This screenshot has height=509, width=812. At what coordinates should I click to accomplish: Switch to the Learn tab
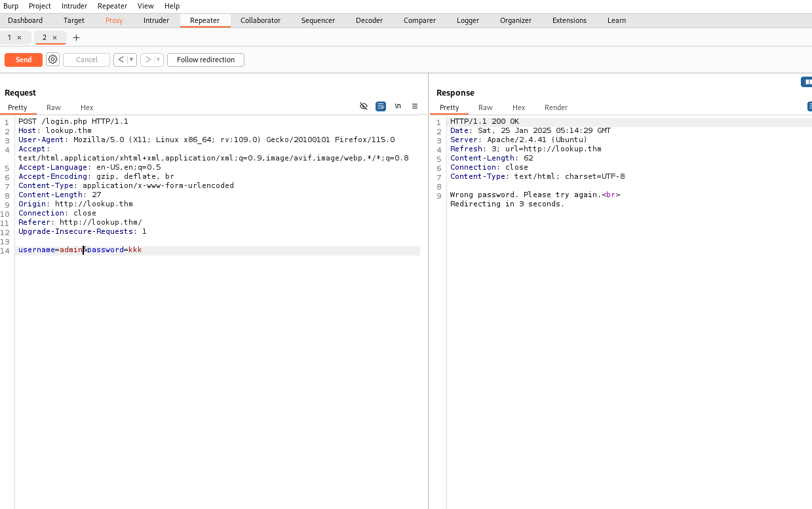tap(617, 20)
